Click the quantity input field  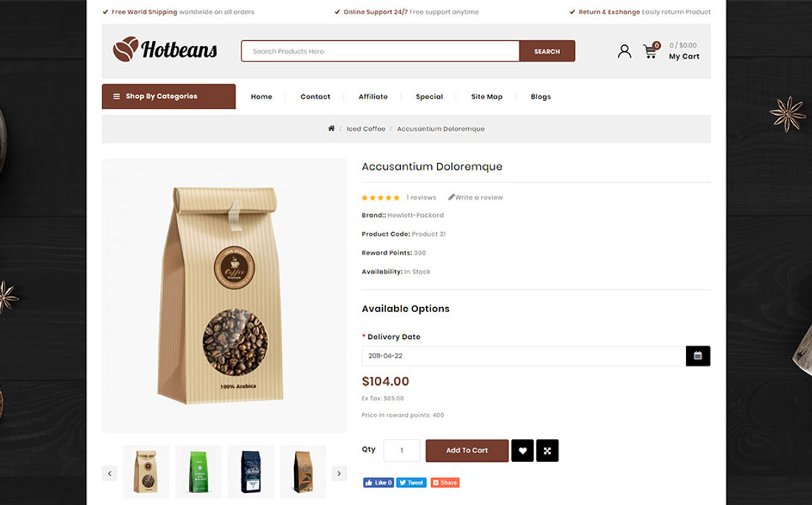(x=402, y=451)
